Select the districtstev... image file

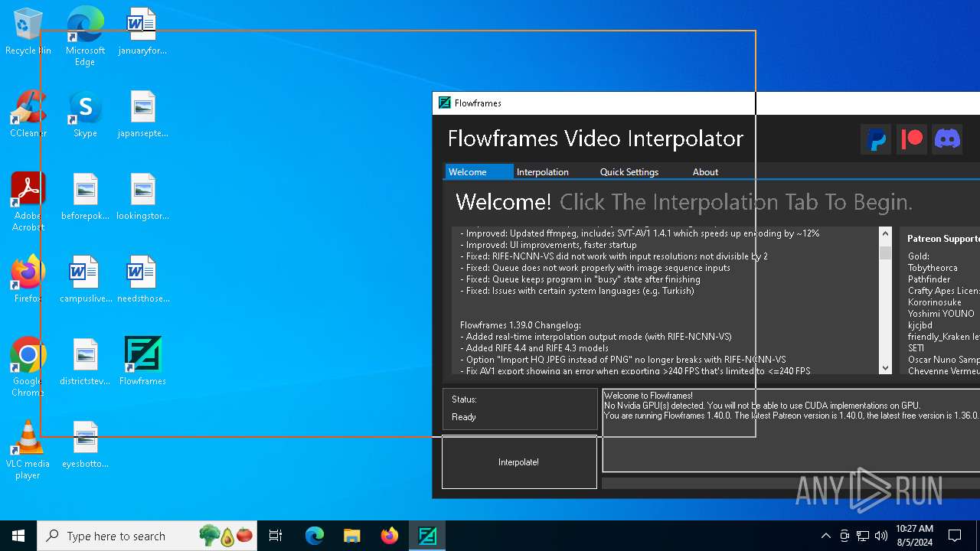pos(85,362)
